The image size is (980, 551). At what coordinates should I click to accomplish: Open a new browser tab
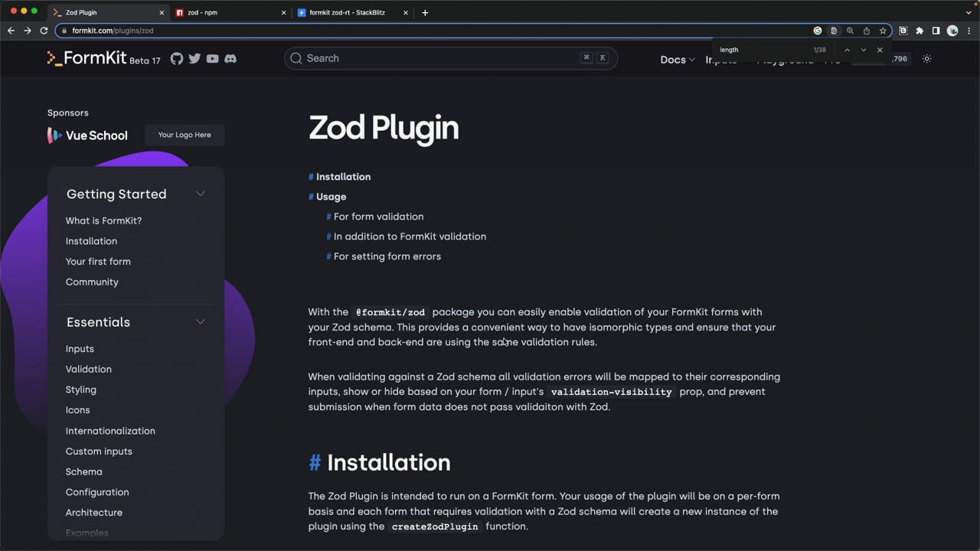pos(425,12)
